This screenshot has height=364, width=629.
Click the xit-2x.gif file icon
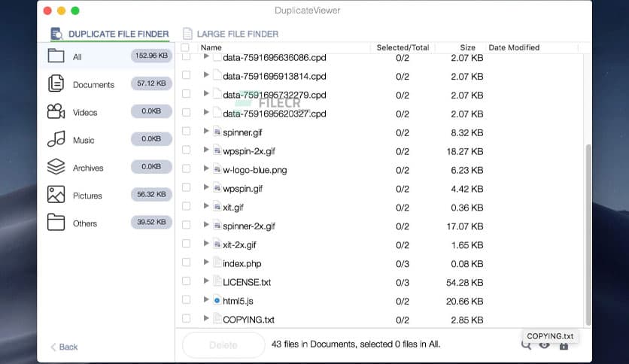[217, 244]
